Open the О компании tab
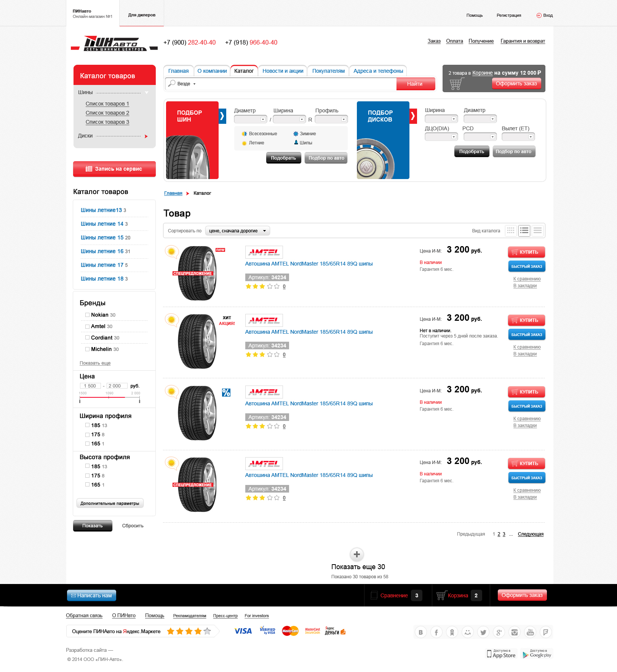The width and height of the screenshot is (617, 672). click(x=212, y=71)
